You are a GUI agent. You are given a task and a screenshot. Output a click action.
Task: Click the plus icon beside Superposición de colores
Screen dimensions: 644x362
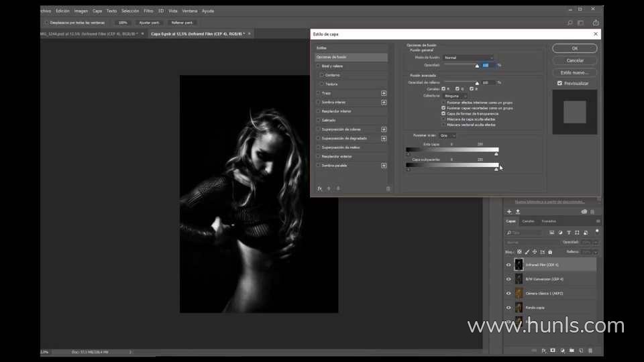tap(384, 129)
